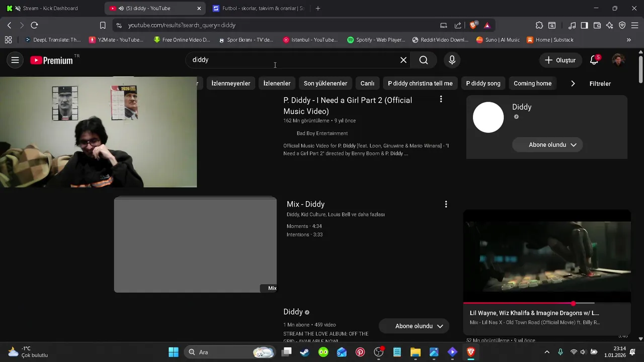Open the apps grid in bookmarks bar

click(8, 40)
